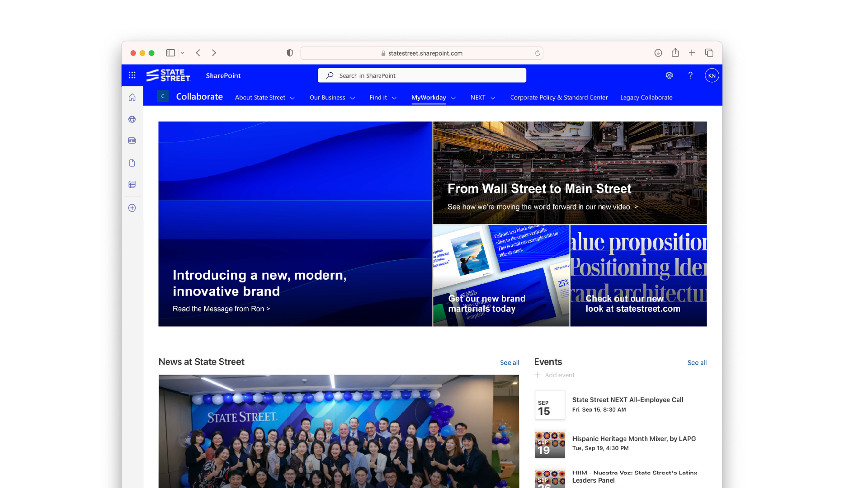
Task: Open the SharePoint app launcher grid
Action: 132,75
